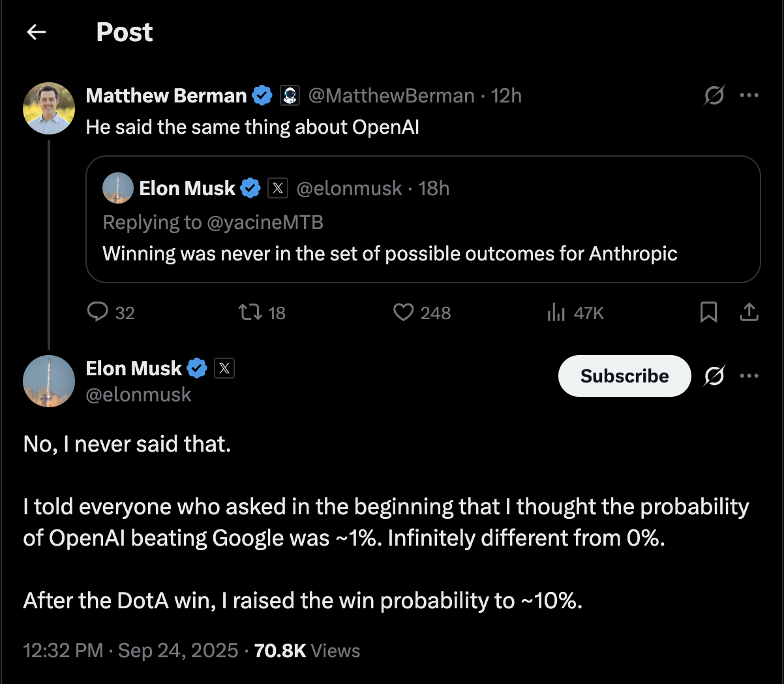Click the share icon below the quoted tweet
Image resolution: width=784 pixels, height=684 pixels.
point(749,313)
